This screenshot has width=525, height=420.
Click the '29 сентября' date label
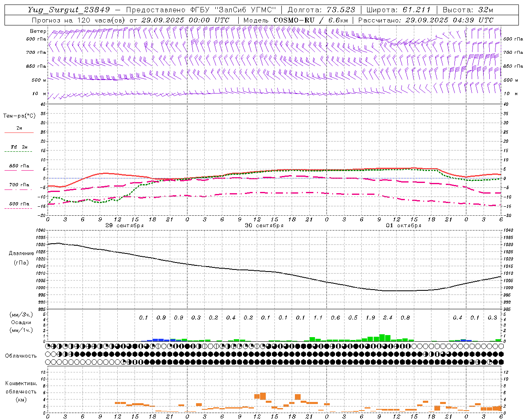tap(125, 226)
